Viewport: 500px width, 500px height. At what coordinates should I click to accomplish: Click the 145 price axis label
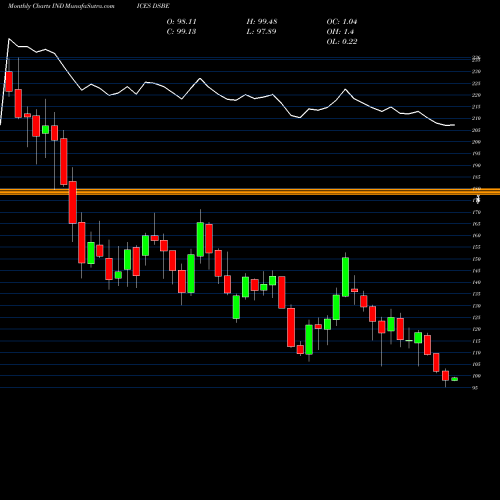[x=476, y=271]
